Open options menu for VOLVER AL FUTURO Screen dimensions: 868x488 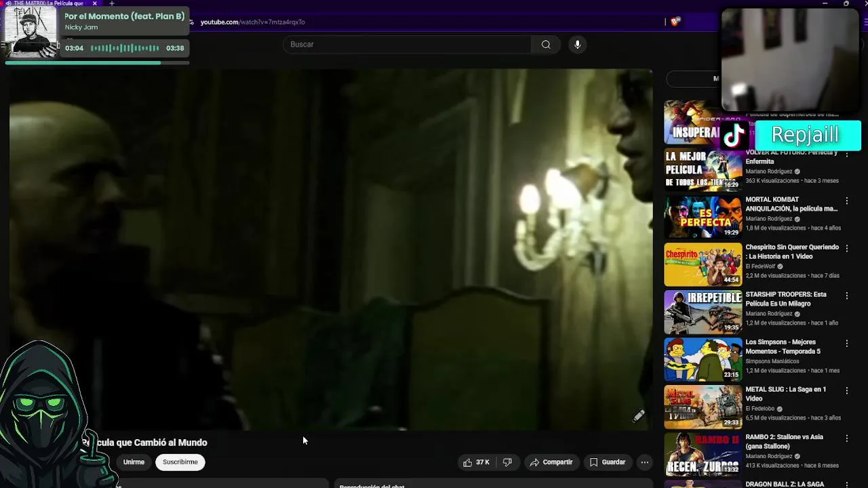tap(846, 155)
